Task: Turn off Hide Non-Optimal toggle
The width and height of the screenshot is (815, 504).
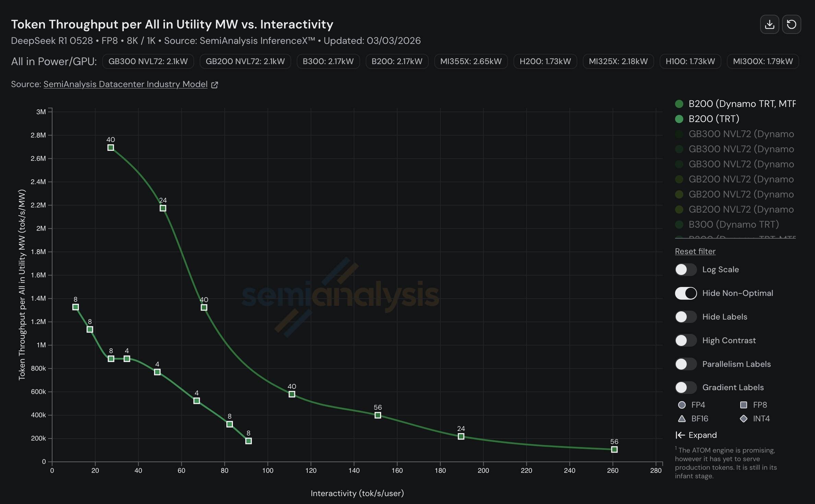Action: coord(686,293)
